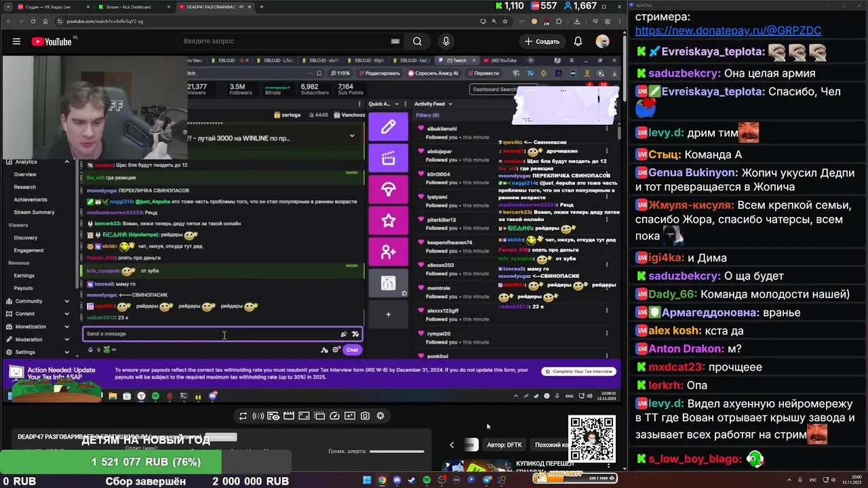Open Stream Summary sidebar item
The width and height of the screenshot is (868, 488).
(x=34, y=212)
